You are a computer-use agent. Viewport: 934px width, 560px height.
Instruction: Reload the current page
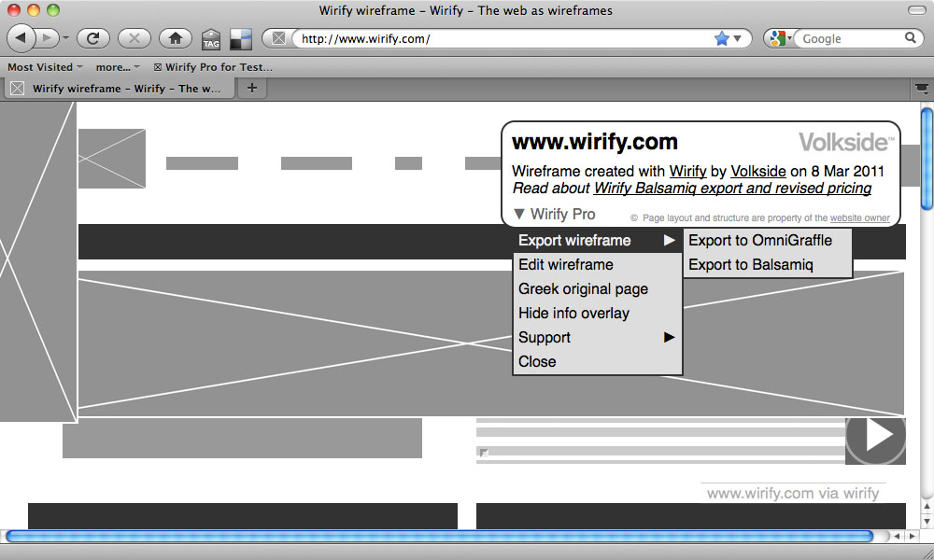[x=92, y=38]
